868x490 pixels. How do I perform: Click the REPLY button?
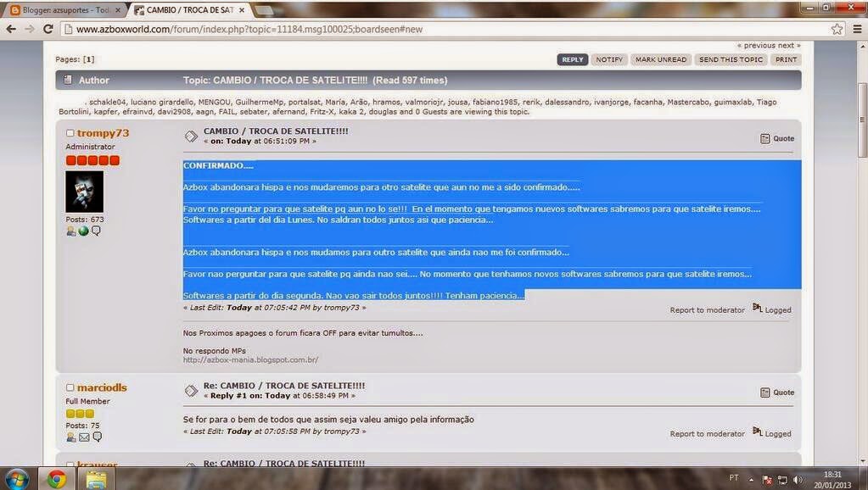pyautogui.click(x=573, y=59)
